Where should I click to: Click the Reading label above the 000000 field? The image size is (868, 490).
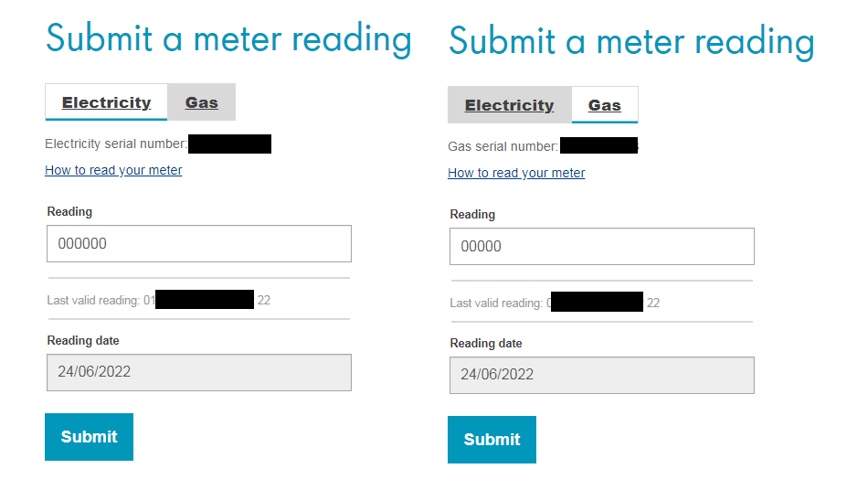pos(69,212)
